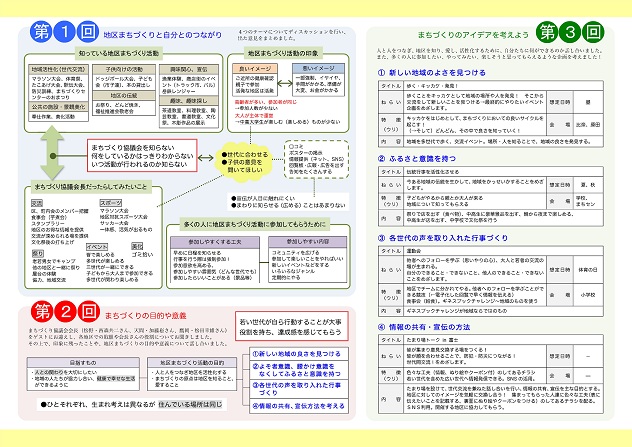The image size is (632, 447).
Task: Click the '学校、まちセン' venue cell in table ②
Action: click(x=588, y=201)
